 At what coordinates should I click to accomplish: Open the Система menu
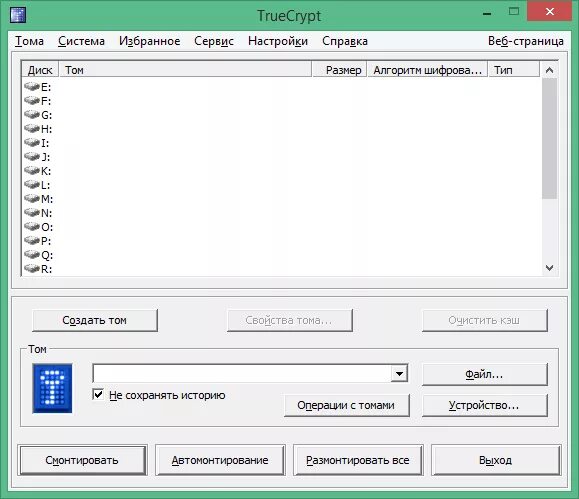coord(81,41)
